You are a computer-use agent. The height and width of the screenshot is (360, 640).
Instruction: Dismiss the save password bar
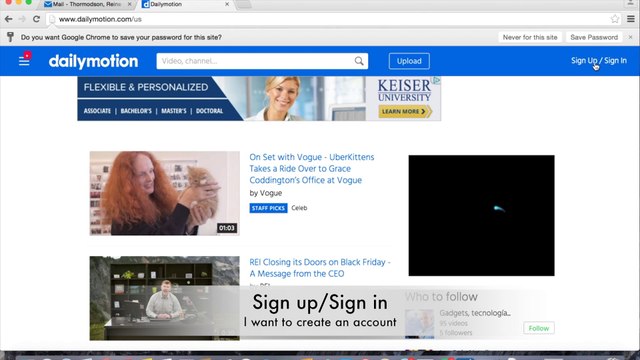(x=631, y=37)
